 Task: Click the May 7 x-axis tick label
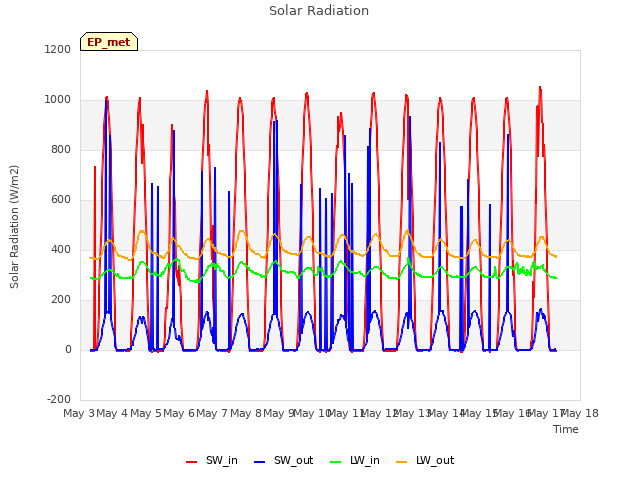(x=212, y=413)
